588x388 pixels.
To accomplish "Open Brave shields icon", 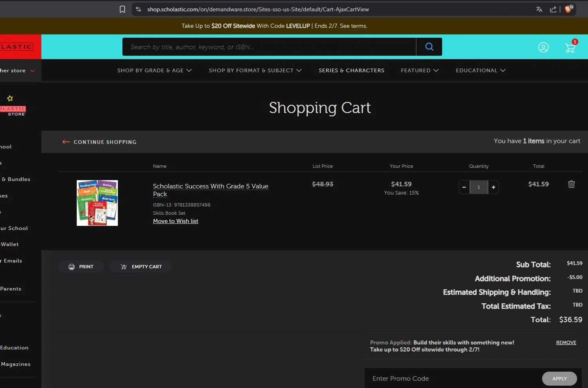I will (568, 9).
